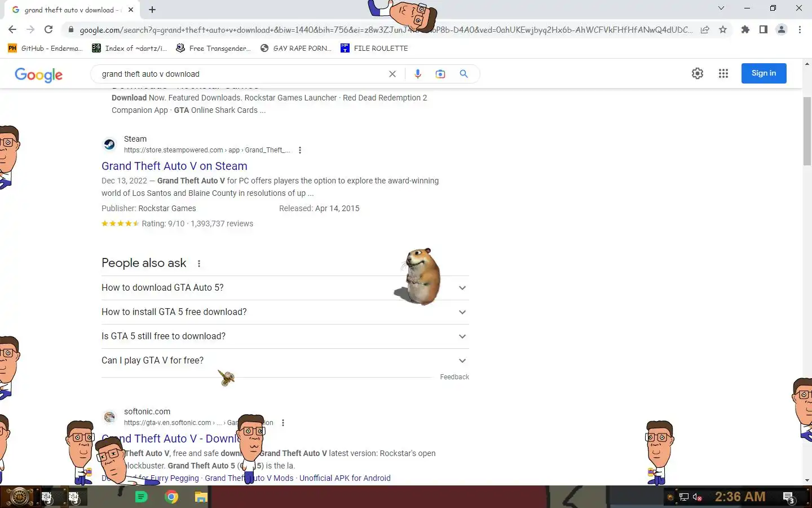This screenshot has height=508, width=812.
Task: Click the page's vertical scrollbar thumb
Action: coord(807,131)
